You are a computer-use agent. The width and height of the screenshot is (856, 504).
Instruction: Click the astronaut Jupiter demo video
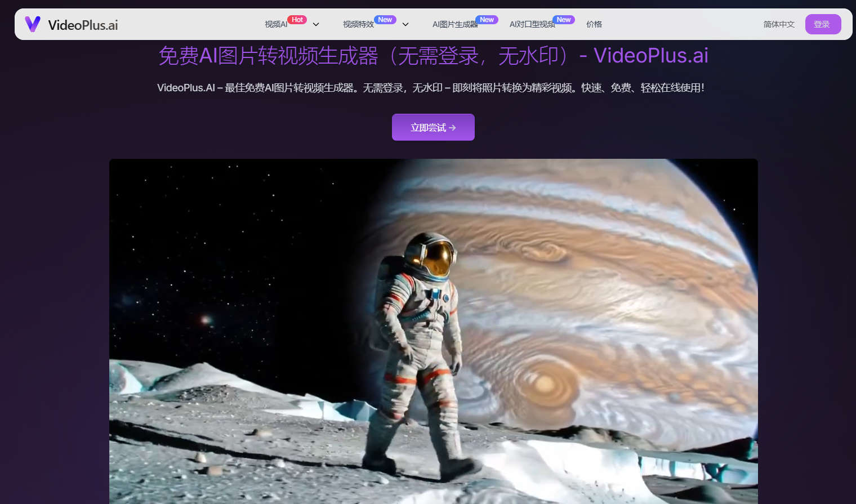pos(434,331)
